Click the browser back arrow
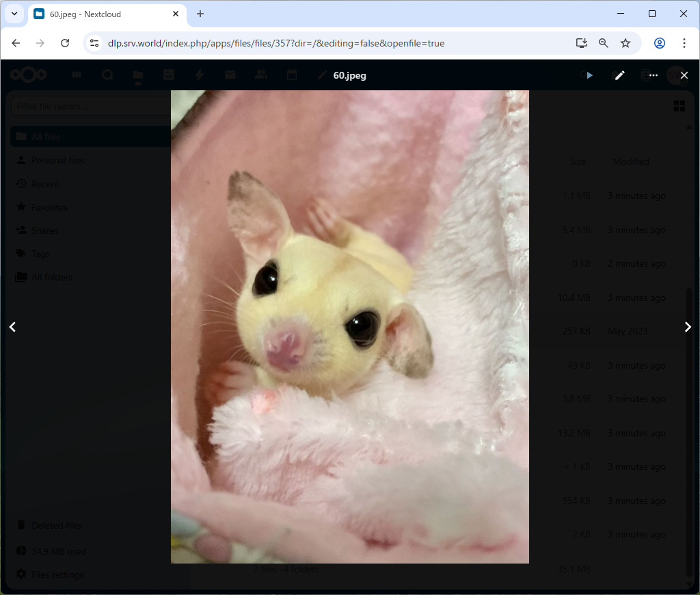Viewport: 700px width, 595px height. [x=16, y=43]
